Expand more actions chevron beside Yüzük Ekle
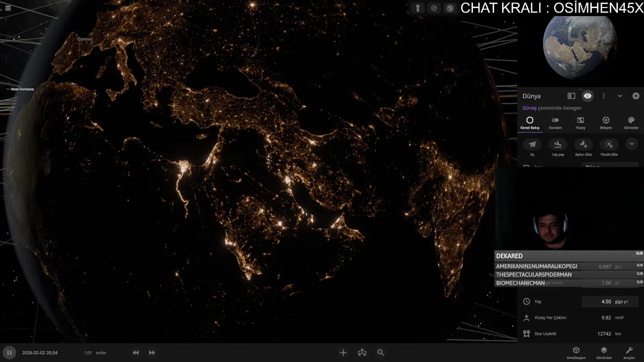The width and height of the screenshot is (644, 362). [632, 144]
